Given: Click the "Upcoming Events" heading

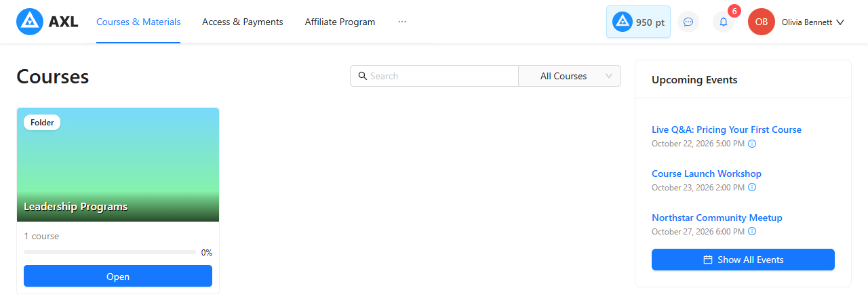Looking at the screenshot, I should [694, 79].
